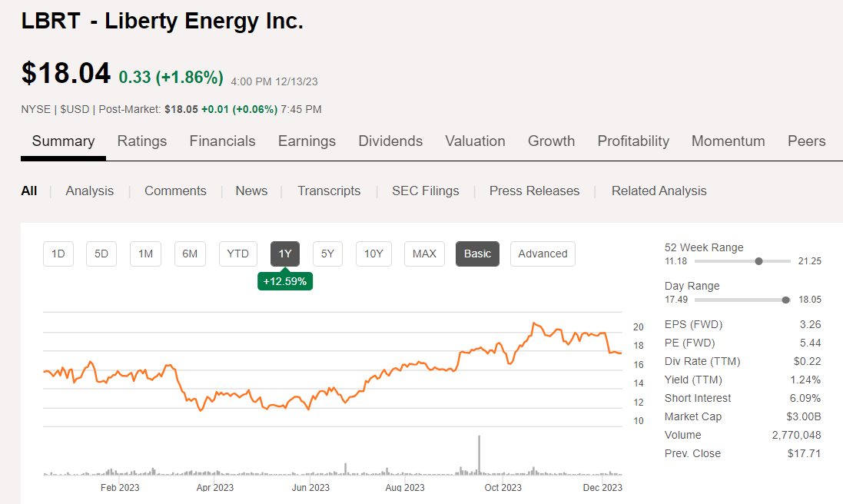This screenshot has width=843, height=504.
Task: Switch to the Ratings tab
Action: 141,141
